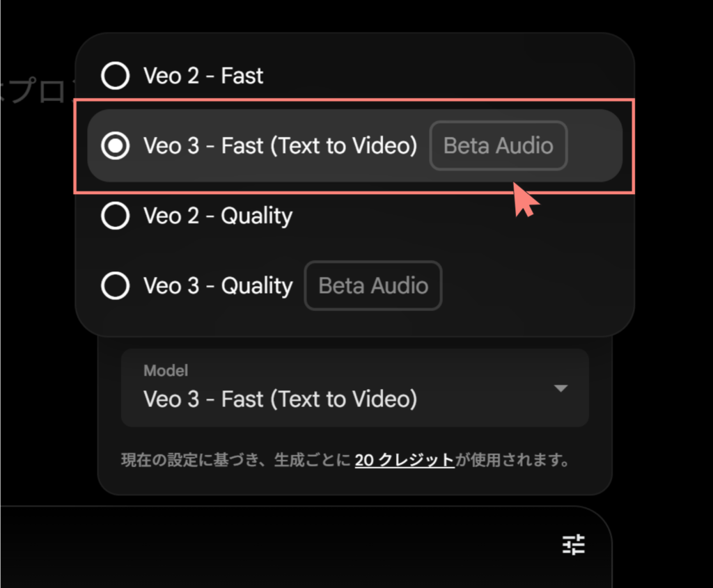The height and width of the screenshot is (588, 713).
Task: Pick the Veo 3 - Fast (Text to Video) label
Action: click(x=280, y=145)
